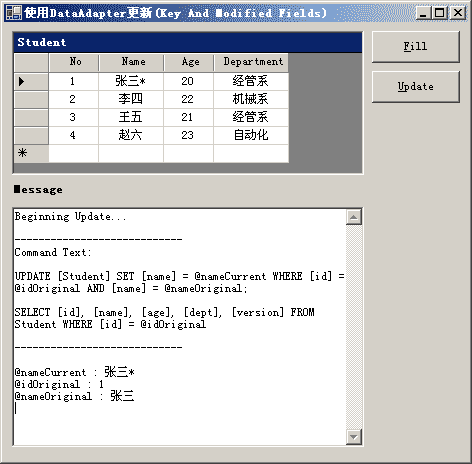Click the name cell 张三*
Viewport: 472px width, 464px height.
[131, 81]
